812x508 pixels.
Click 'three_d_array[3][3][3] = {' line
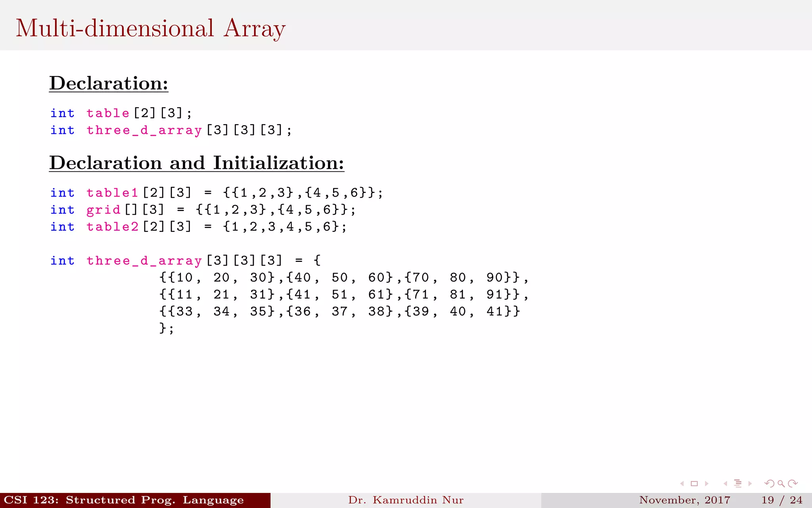point(186,261)
